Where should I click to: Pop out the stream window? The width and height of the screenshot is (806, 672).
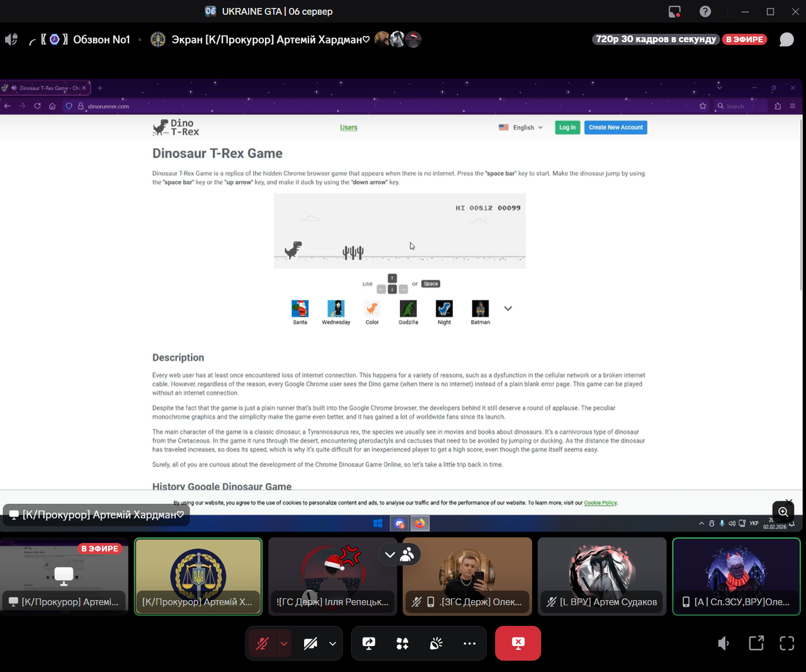[x=756, y=643]
